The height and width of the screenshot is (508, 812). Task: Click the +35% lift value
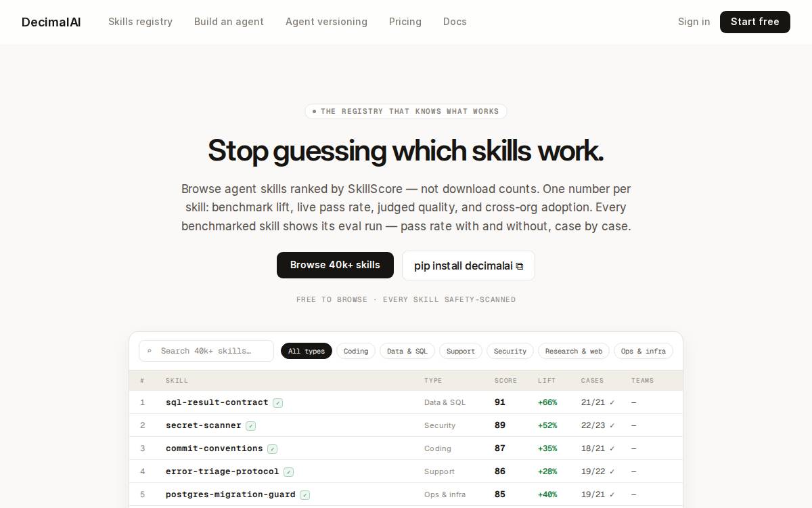pyautogui.click(x=547, y=448)
